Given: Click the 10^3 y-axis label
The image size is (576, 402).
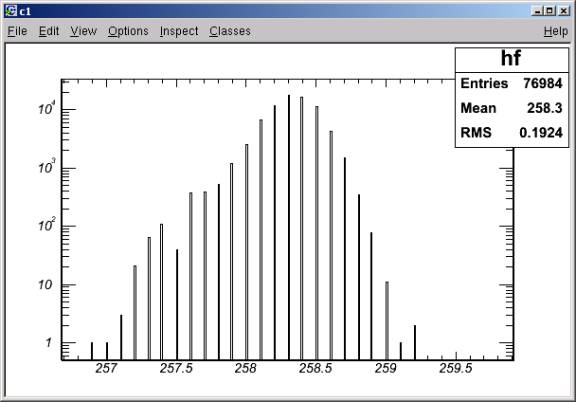Looking at the screenshot, I should (x=47, y=167).
